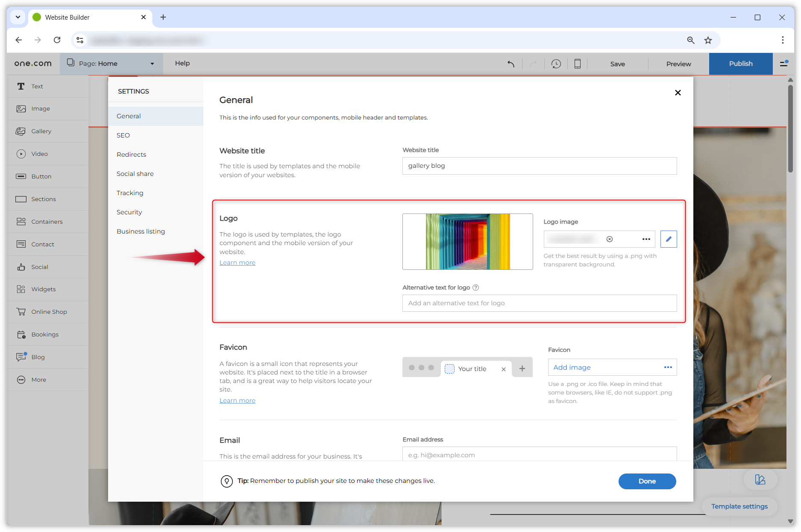Open the Online Shop panel
This screenshot has height=532, width=801.
coord(49,312)
